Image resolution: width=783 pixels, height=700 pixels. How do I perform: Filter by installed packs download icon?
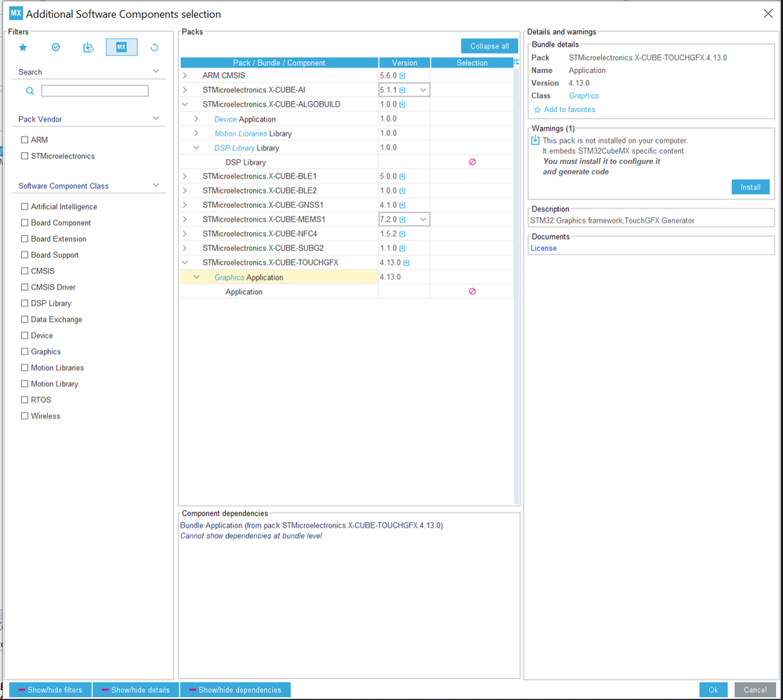[89, 48]
